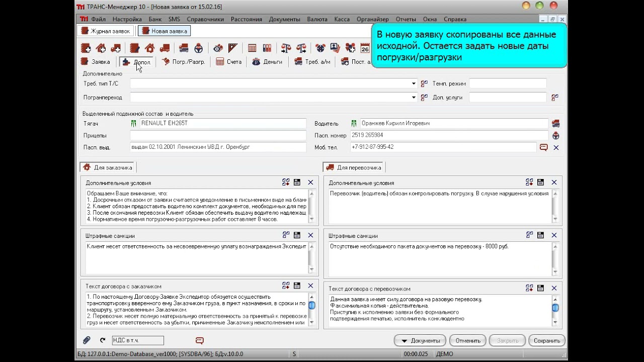Clear customer Дополнительные условия with X icon
The image size is (644, 362).
[x=310, y=183]
